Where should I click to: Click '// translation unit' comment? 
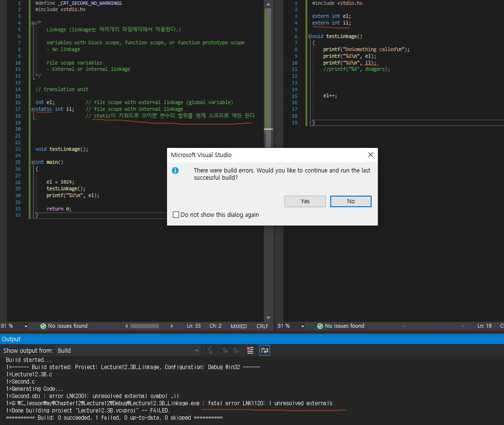coord(62,90)
